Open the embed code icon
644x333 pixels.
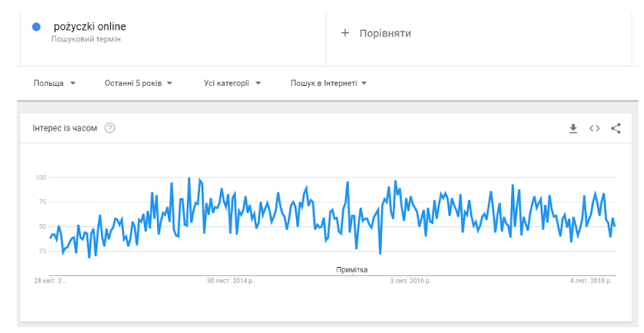pyautogui.click(x=594, y=128)
